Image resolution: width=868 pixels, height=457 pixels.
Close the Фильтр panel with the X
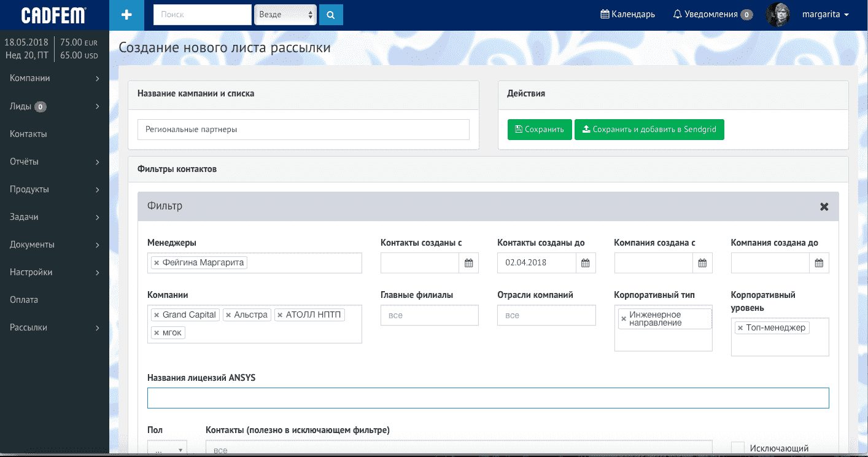click(x=824, y=206)
